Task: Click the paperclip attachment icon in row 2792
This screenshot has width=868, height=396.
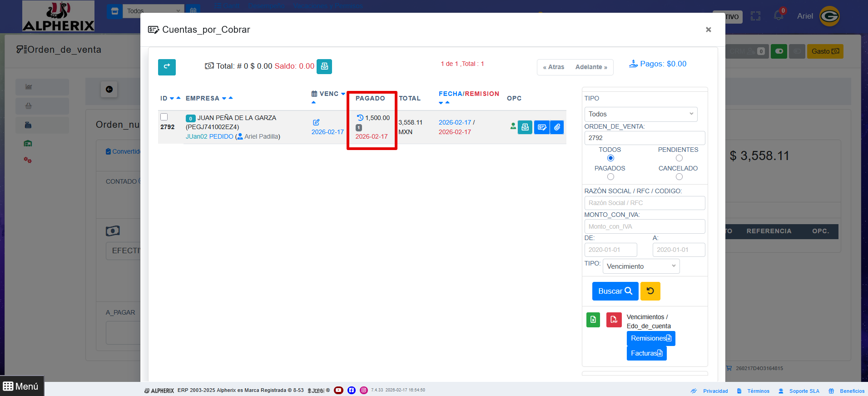Action: (x=557, y=127)
